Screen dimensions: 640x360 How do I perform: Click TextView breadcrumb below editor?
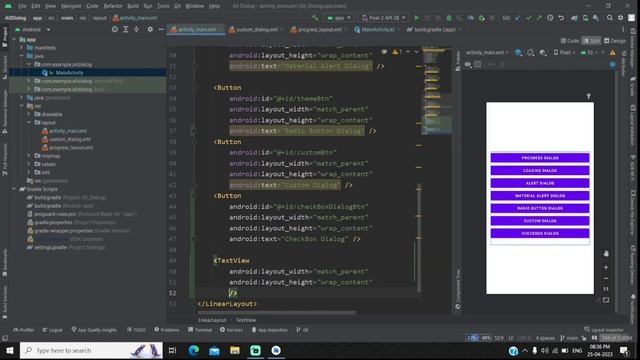click(x=246, y=320)
